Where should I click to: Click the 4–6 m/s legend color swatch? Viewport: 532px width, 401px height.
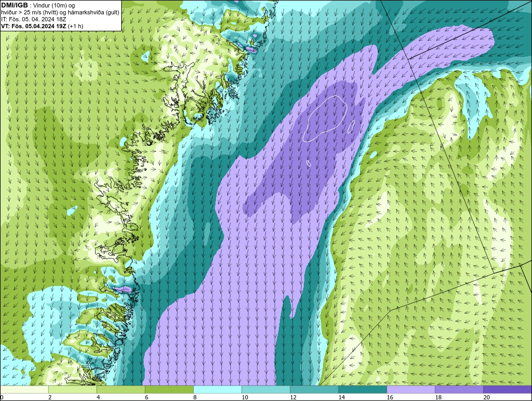click(121, 389)
